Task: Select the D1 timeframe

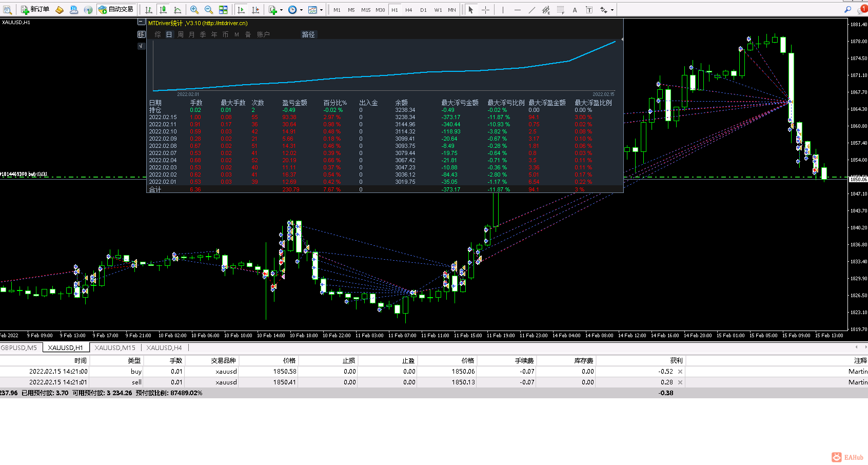Action: click(423, 10)
